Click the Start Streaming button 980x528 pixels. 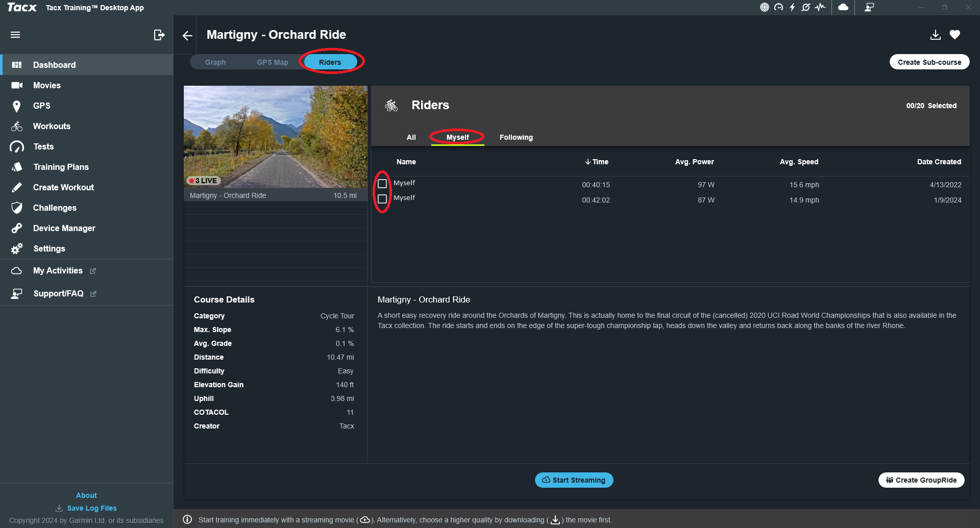[x=574, y=480]
